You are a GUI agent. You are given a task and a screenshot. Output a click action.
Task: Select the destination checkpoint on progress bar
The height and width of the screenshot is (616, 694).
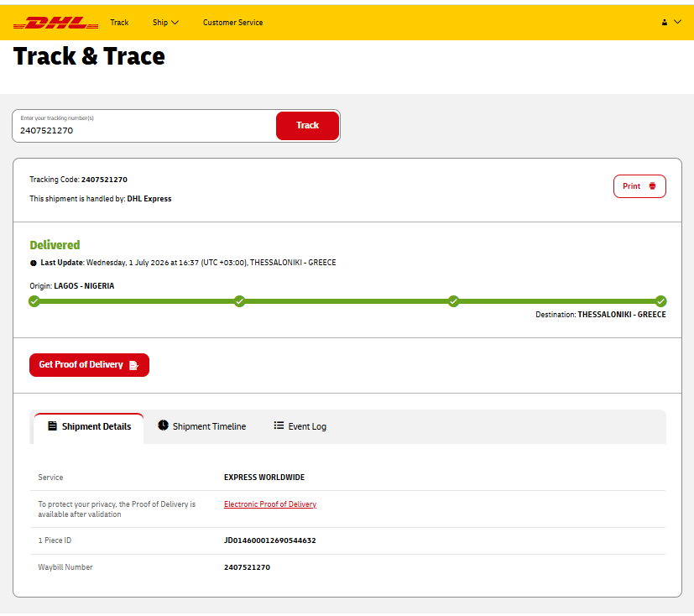(x=660, y=301)
